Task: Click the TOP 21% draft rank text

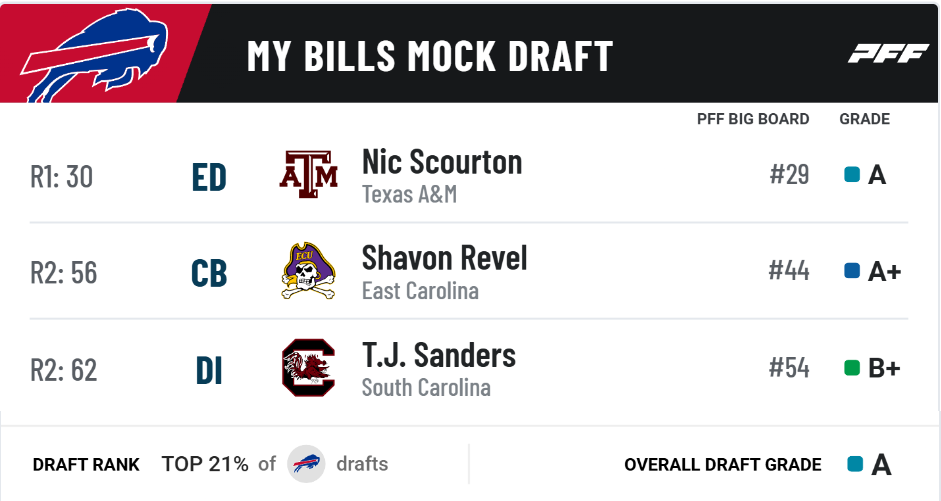Action: pos(205,464)
